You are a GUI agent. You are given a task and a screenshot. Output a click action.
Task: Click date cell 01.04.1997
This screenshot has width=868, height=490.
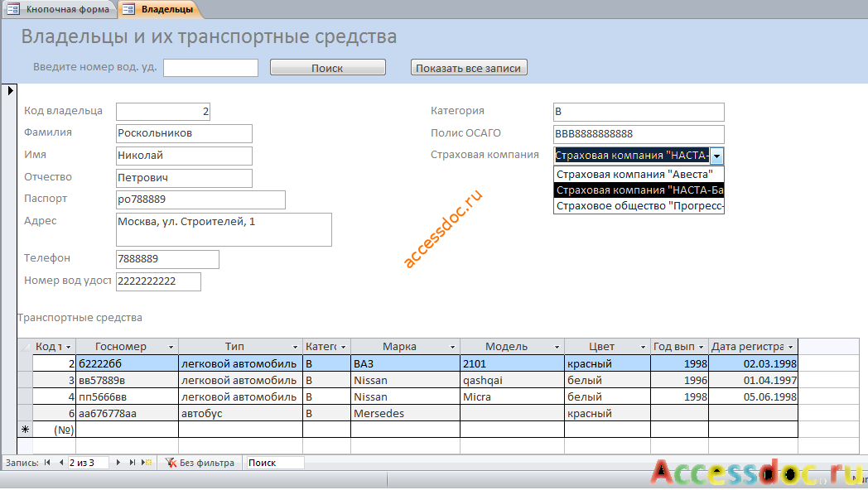point(753,380)
